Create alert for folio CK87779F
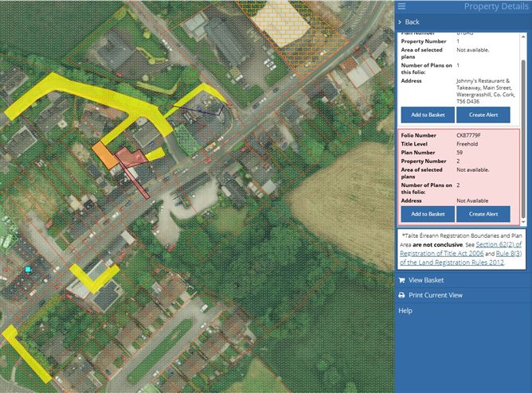Screen dimensions: 532x393 click(x=483, y=214)
